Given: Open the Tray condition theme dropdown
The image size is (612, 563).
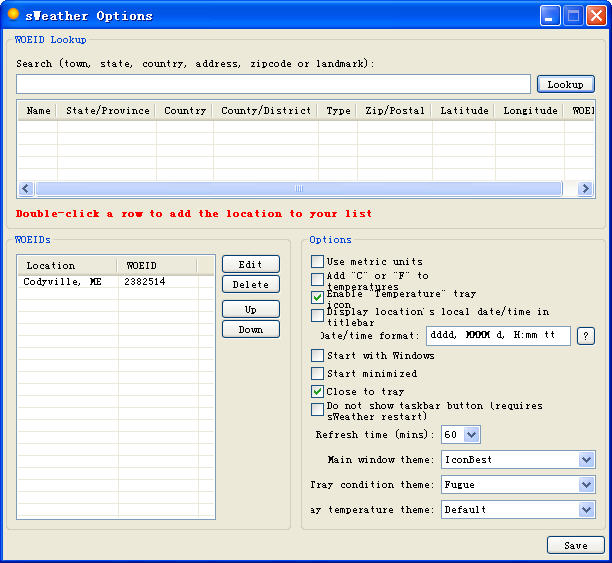Looking at the screenshot, I should (x=586, y=485).
